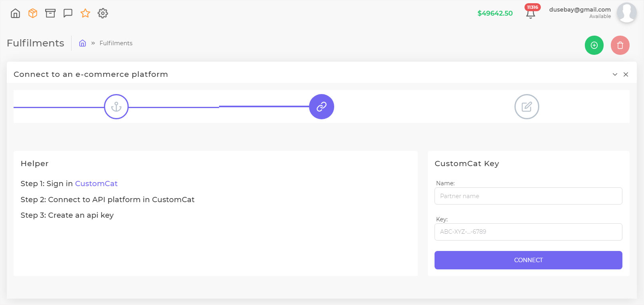The height and width of the screenshot is (305, 644).
Task: Open the orange box products icon
Action: (x=33, y=13)
